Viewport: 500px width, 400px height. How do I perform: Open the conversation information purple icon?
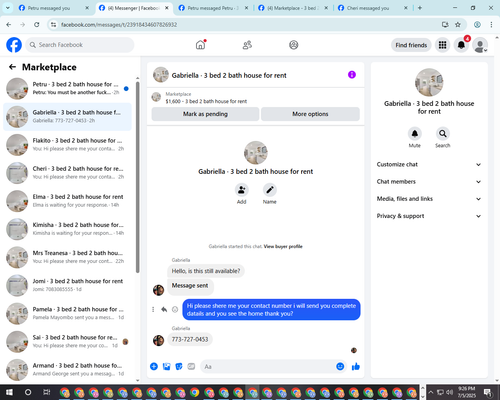point(352,75)
